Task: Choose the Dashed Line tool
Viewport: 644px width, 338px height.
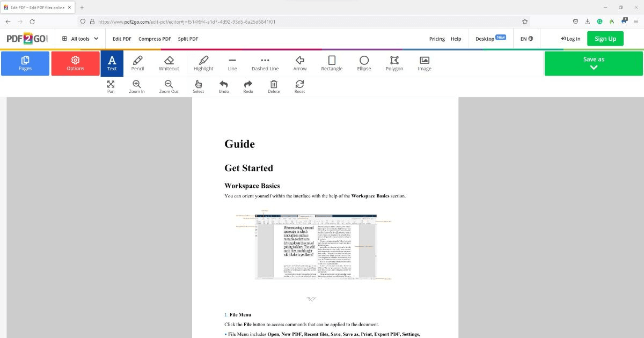Action: pos(265,63)
